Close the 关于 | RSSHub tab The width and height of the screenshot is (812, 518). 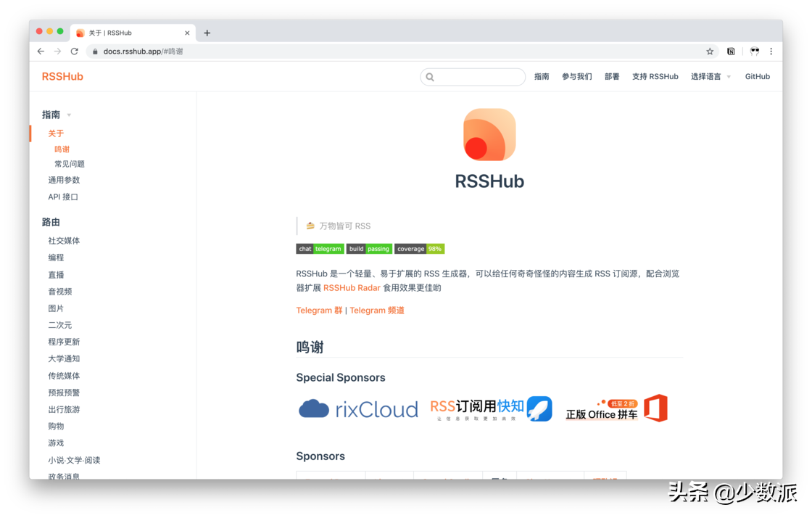coord(187,33)
